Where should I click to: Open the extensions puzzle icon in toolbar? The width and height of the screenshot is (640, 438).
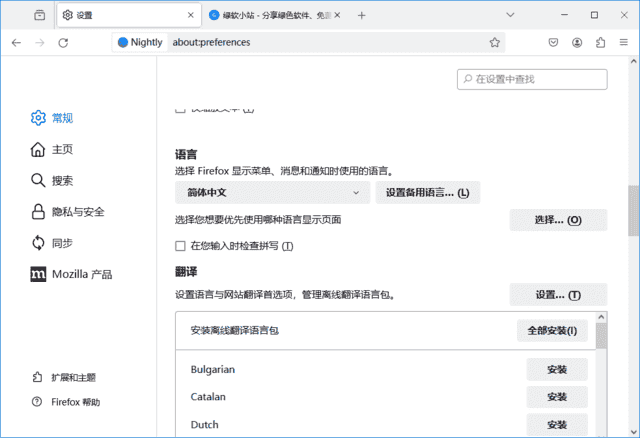600,43
